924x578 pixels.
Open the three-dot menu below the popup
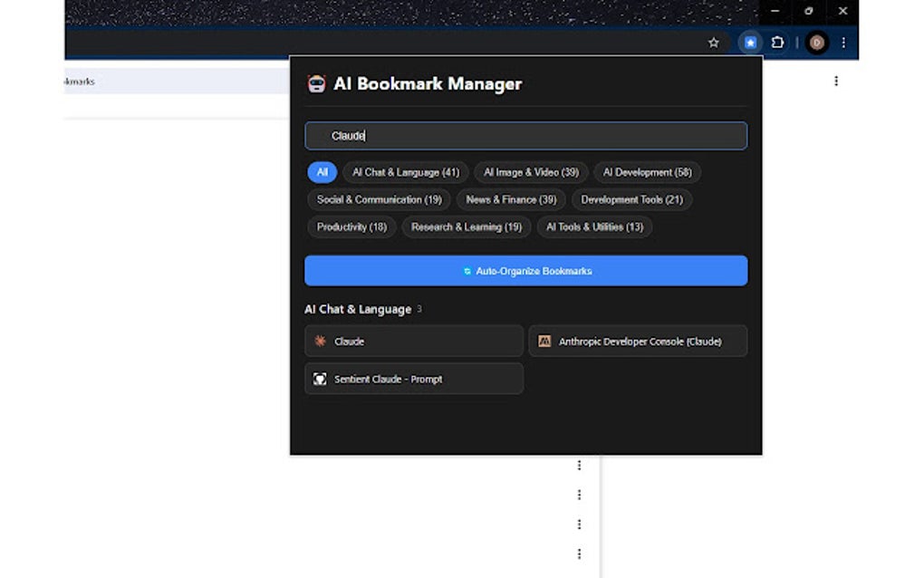581,464
